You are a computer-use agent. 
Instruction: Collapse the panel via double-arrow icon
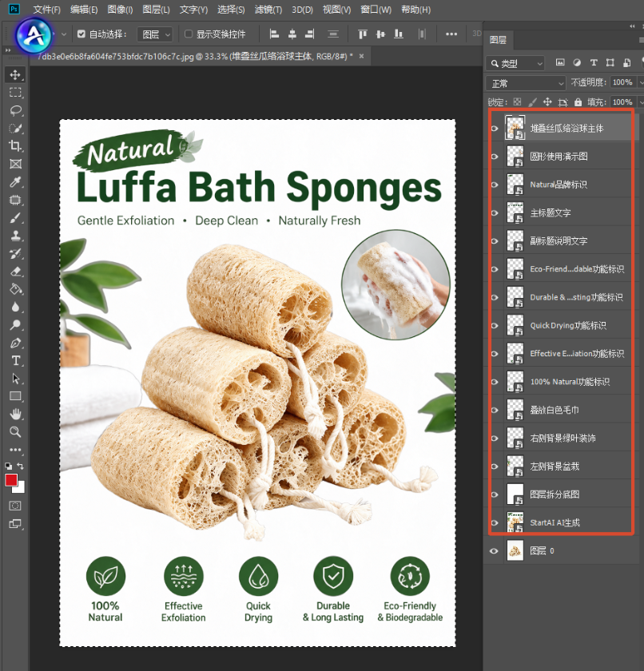[x=632, y=26]
